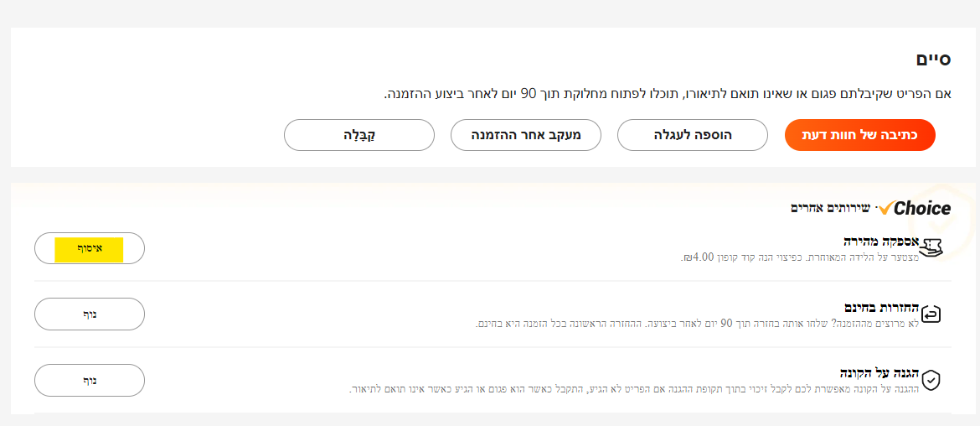This screenshot has height=426, width=980.
Task: Click the 'סיים' order status heading
Action: [934, 60]
